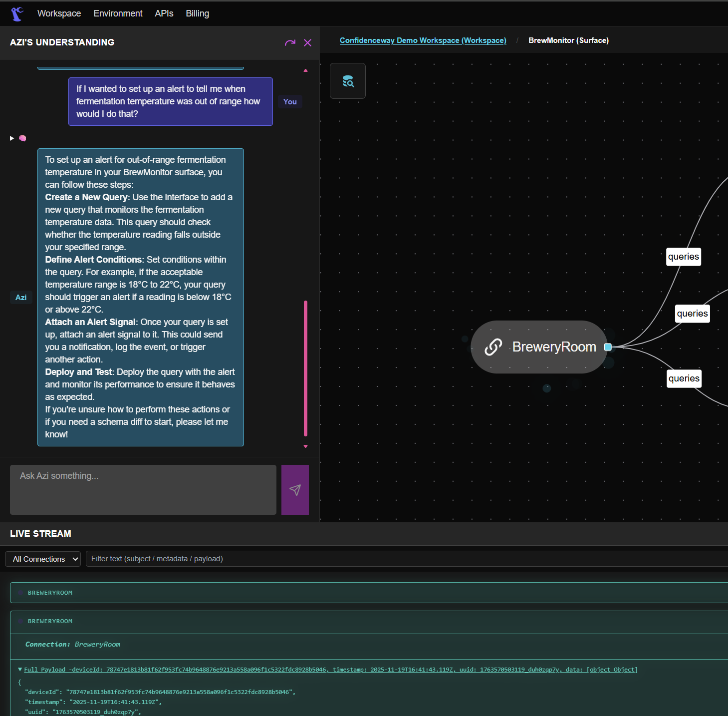
Task: Expand Azi's thought disclosure triangle
Action: pyautogui.click(x=12, y=138)
